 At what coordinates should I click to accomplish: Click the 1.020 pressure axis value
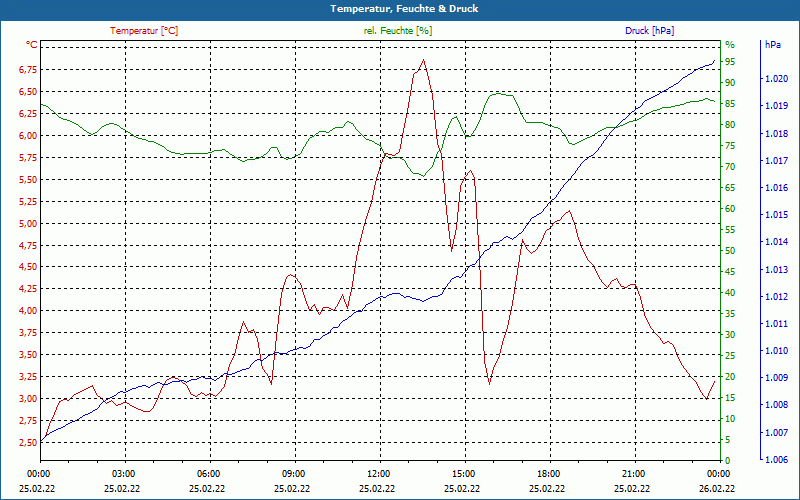(x=777, y=79)
